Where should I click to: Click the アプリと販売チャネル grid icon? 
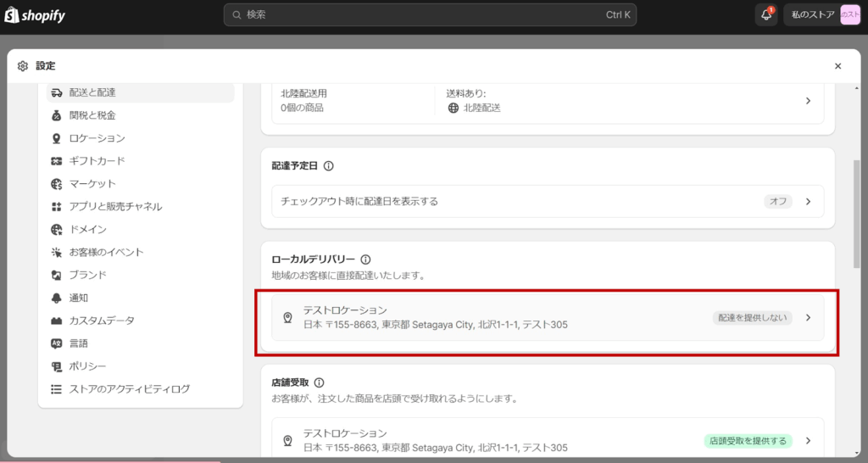point(57,207)
